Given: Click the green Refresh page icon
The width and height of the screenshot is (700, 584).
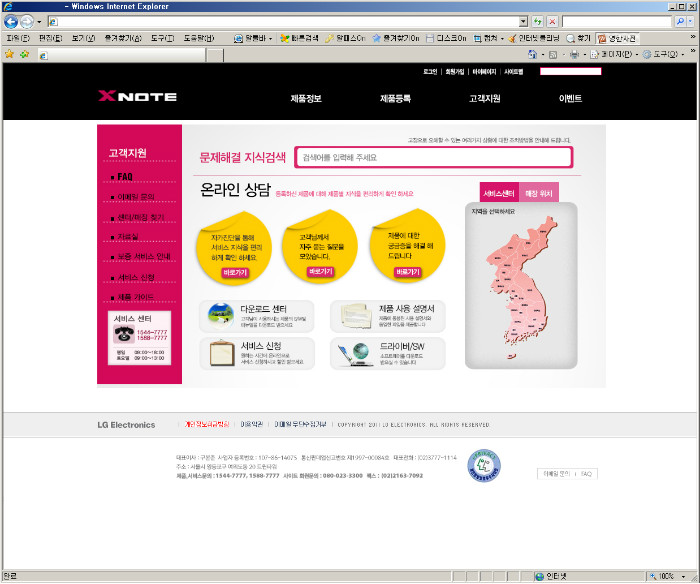Looking at the screenshot, I should pos(538,21).
